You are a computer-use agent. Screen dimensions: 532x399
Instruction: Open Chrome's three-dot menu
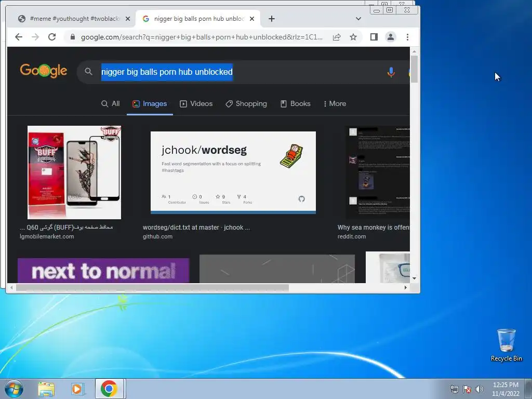point(407,37)
